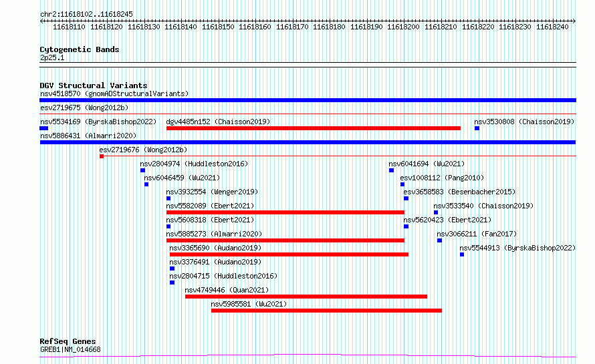The image size is (595, 364).
Task: Click the blue nsv2804974 variant marker
Action: click(142, 170)
